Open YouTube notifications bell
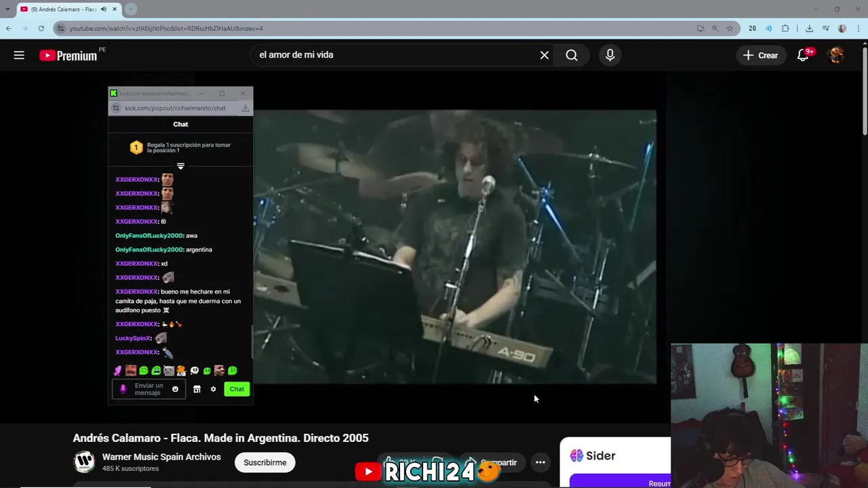The width and height of the screenshot is (868, 488). (x=803, y=56)
